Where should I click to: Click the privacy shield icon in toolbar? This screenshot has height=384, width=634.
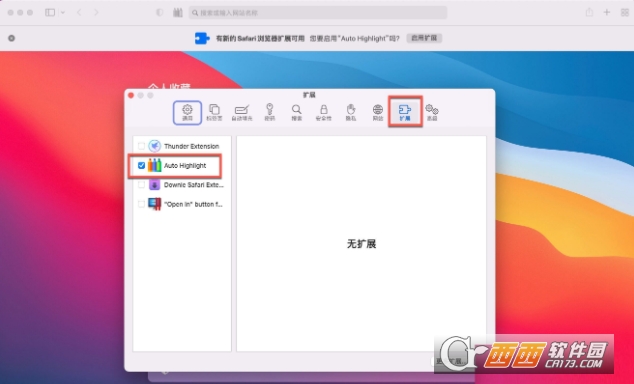click(x=160, y=13)
